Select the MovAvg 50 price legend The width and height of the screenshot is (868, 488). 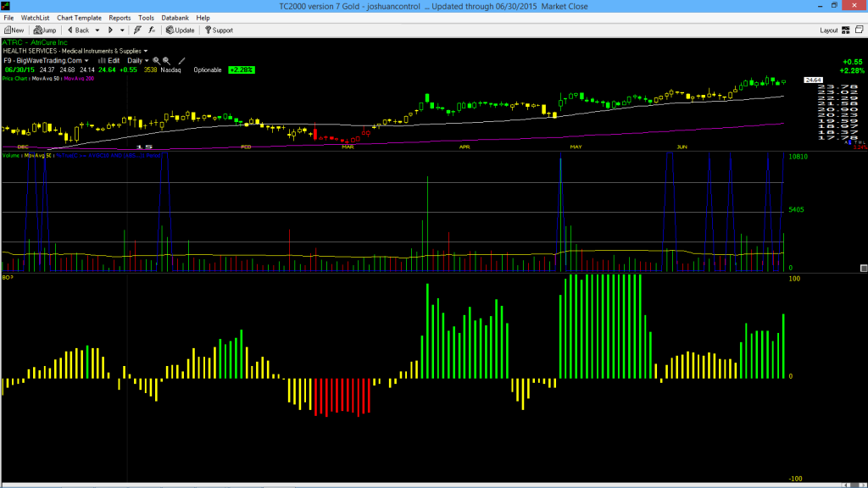pyautogui.click(x=46, y=79)
